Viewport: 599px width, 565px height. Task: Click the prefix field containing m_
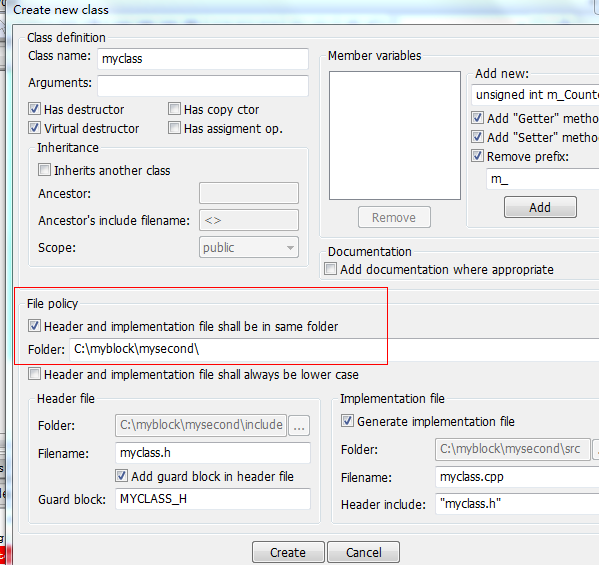pyautogui.click(x=543, y=179)
